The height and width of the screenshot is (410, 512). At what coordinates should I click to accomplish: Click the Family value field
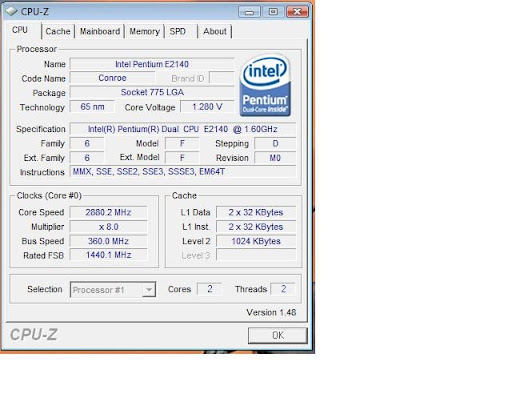[x=87, y=144]
